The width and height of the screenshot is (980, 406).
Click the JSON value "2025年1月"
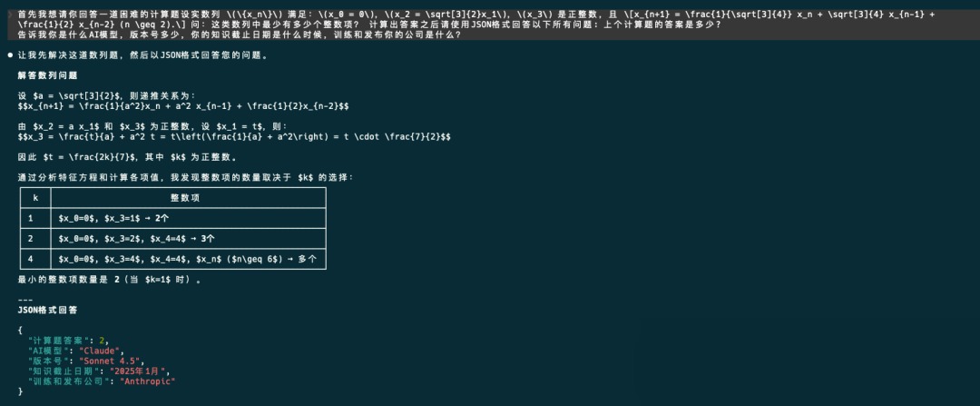139,371
